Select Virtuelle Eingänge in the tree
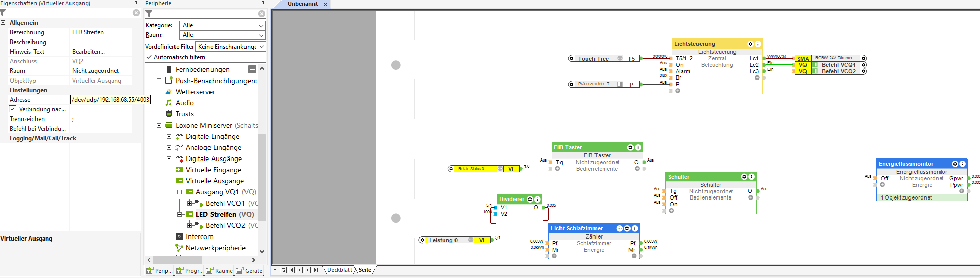Image resolution: width=980 pixels, height=278 pixels. (214, 170)
